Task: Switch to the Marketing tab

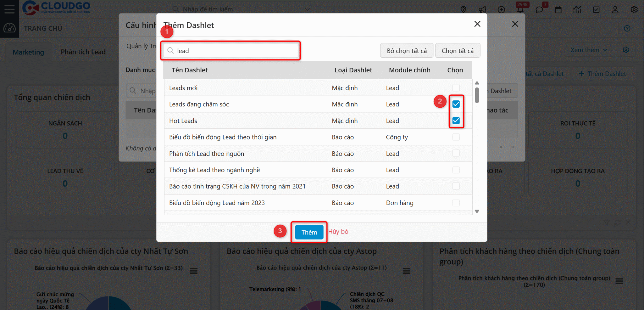Action: [28, 52]
